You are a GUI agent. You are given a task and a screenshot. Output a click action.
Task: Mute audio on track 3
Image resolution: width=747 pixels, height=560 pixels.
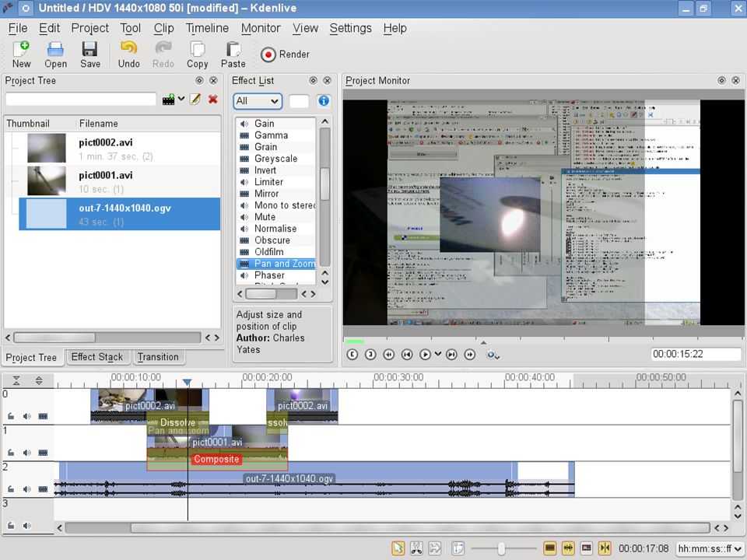click(x=27, y=526)
